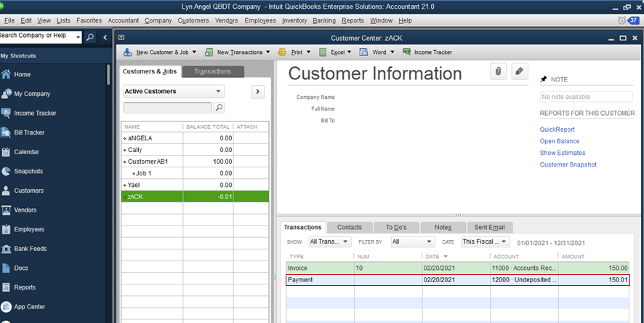Switch to Sent Email tab
Image resolution: width=644 pixels, height=323 pixels.
(490, 227)
